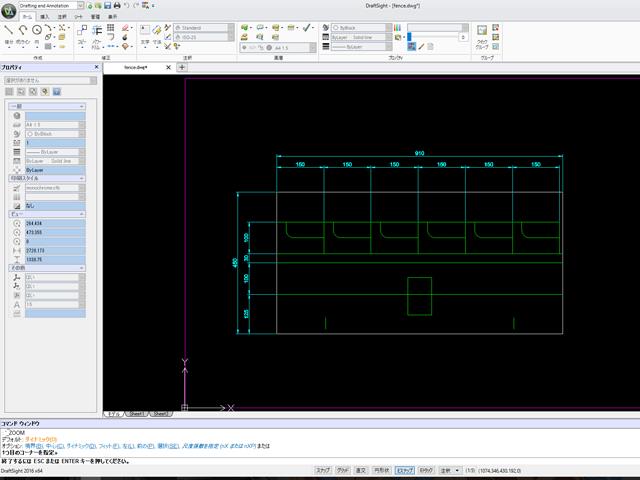This screenshot has height=480, width=640.
Task: Select the Copy tool in modify group
Action: [82, 30]
